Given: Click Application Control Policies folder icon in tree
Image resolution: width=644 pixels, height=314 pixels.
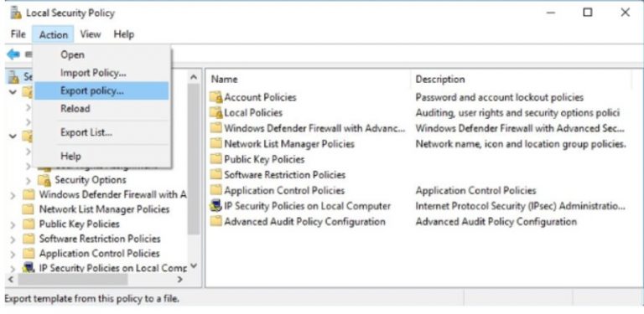Looking at the screenshot, I should pos(29,254).
